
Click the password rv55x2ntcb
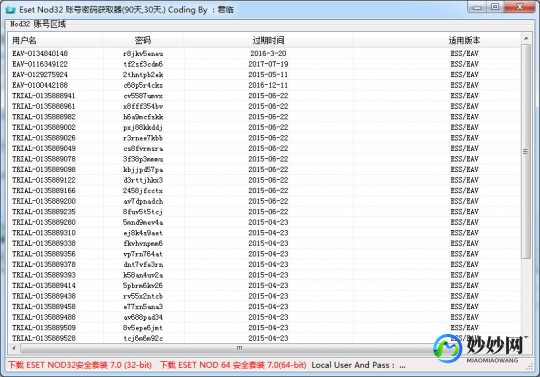pyautogui.click(x=143, y=296)
